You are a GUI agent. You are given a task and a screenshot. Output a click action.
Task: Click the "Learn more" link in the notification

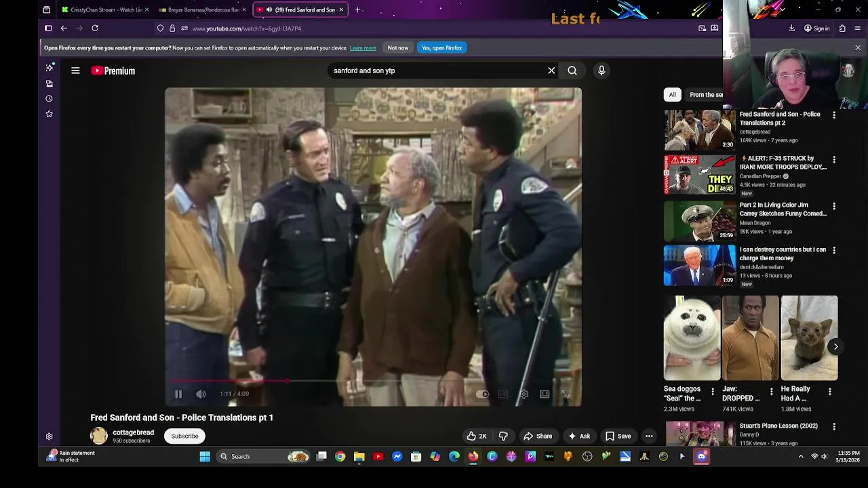click(x=363, y=48)
